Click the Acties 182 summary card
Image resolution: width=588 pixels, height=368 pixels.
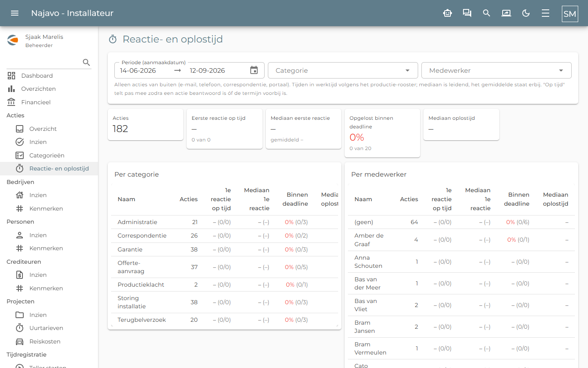[145, 125]
